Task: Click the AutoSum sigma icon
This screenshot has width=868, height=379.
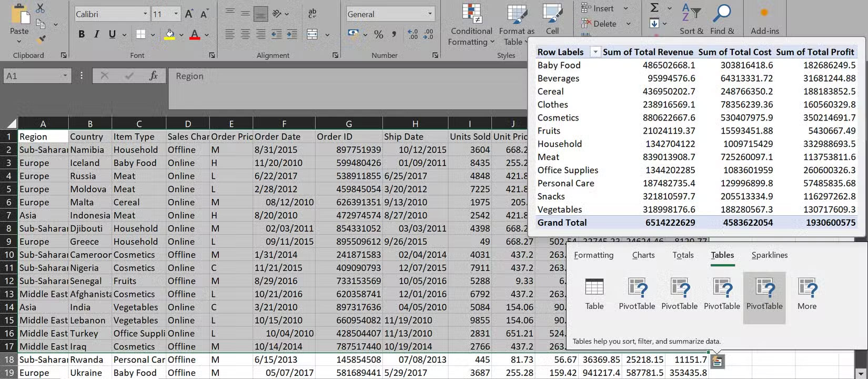Action: (x=654, y=8)
